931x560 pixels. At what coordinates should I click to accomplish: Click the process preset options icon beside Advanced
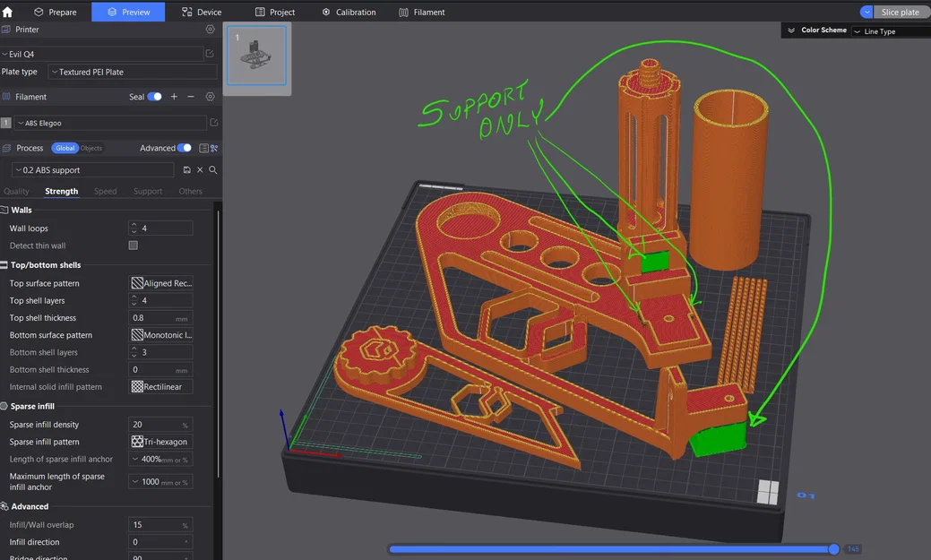(214, 148)
